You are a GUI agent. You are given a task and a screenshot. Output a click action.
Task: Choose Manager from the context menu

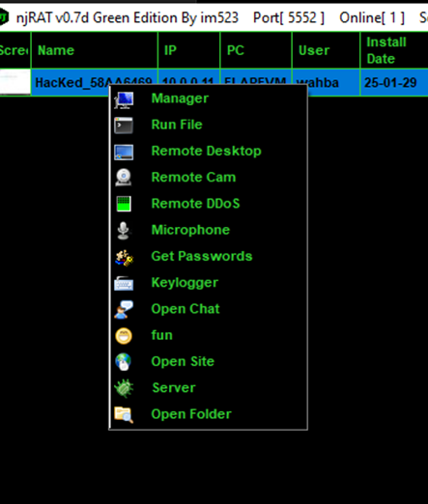click(x=208, y=98)
